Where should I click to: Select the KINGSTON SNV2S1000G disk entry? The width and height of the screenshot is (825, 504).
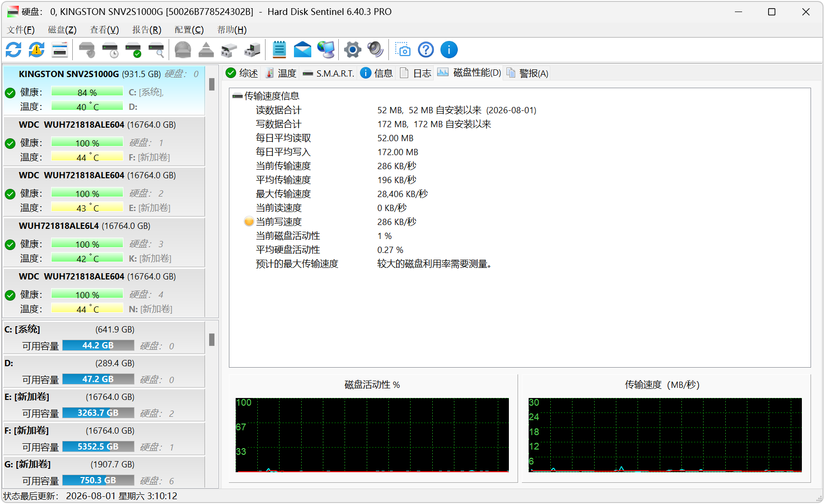pyautogui.click(x=104, y=90)
